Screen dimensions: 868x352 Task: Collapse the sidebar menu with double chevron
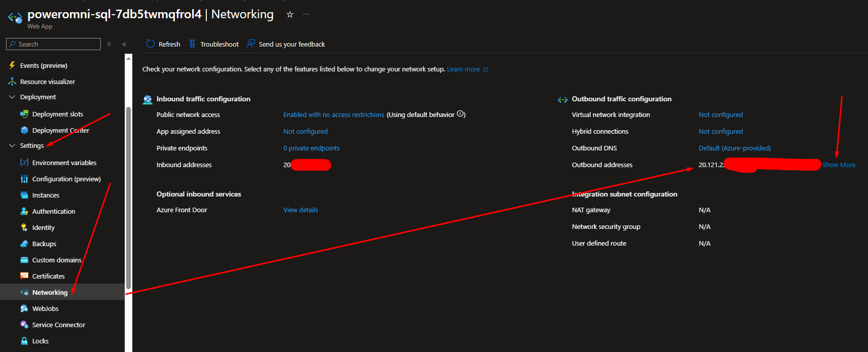124,44
